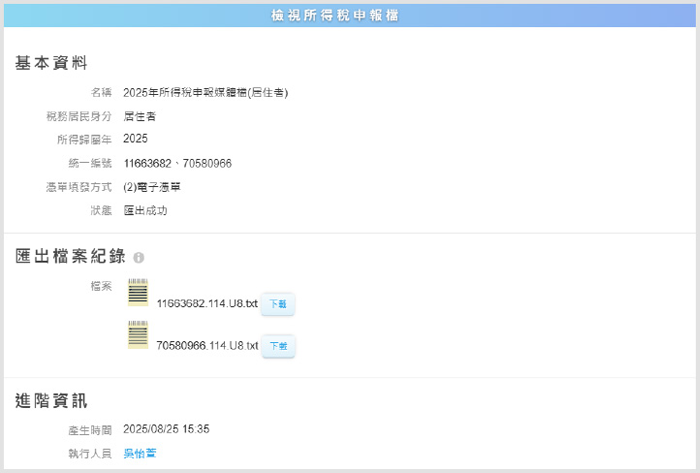
Task: Click the 檔案 field label
Action: coord(100,286)
